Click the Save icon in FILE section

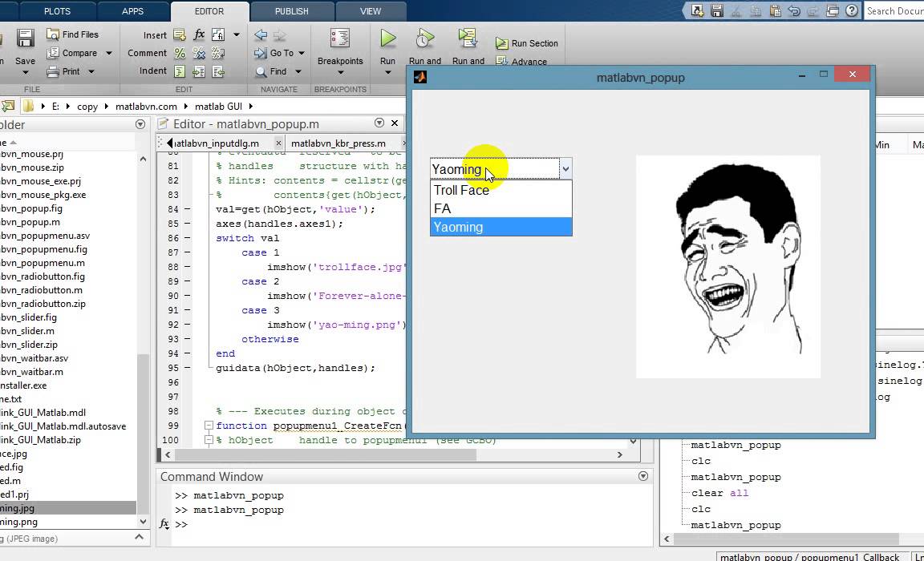pos(25,38)
